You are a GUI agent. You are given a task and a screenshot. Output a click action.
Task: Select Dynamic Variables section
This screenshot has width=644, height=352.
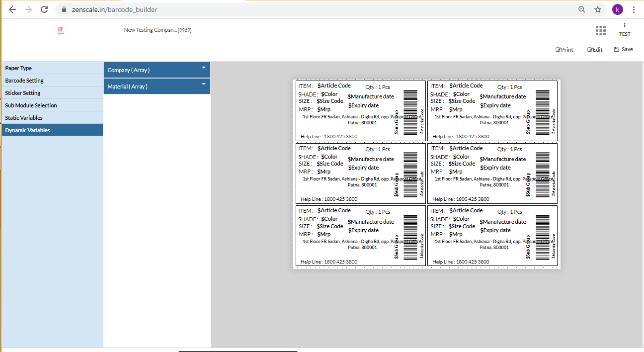pyautogui.click(x=52, y=130)
